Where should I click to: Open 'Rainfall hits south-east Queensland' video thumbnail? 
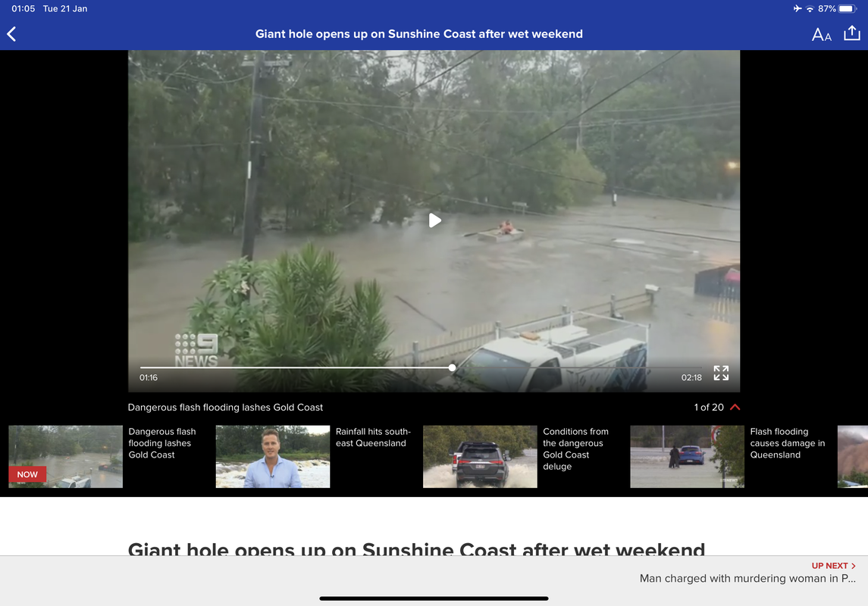(x=273, y=456)
